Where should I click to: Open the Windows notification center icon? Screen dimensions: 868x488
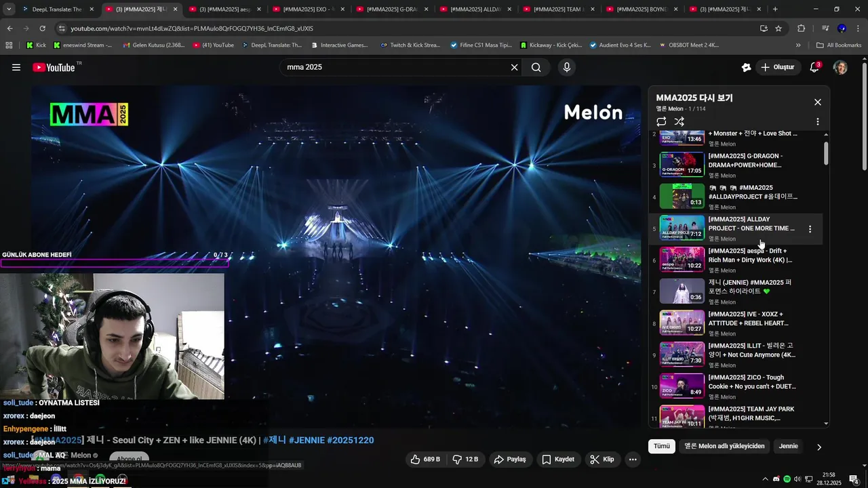click(854, 479)
